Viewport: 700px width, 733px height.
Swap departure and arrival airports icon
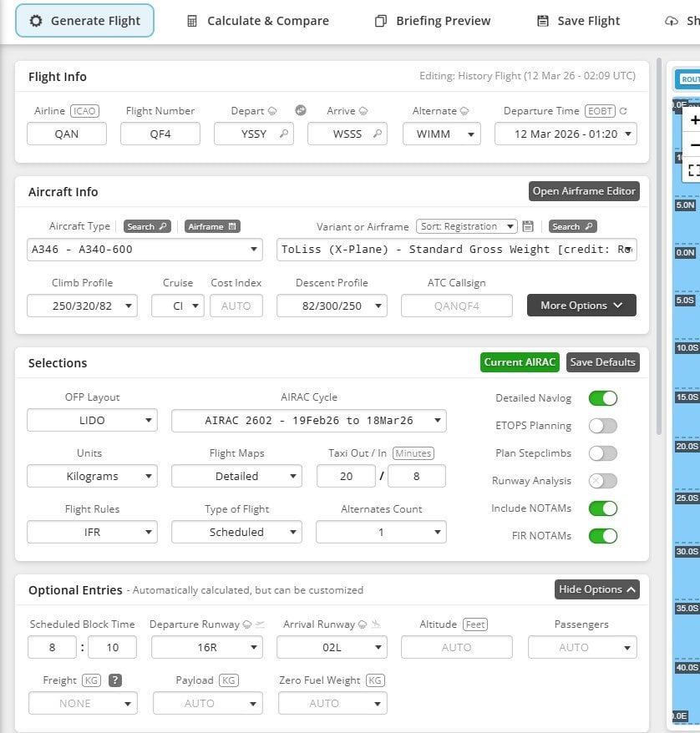(x=301, y=110)
